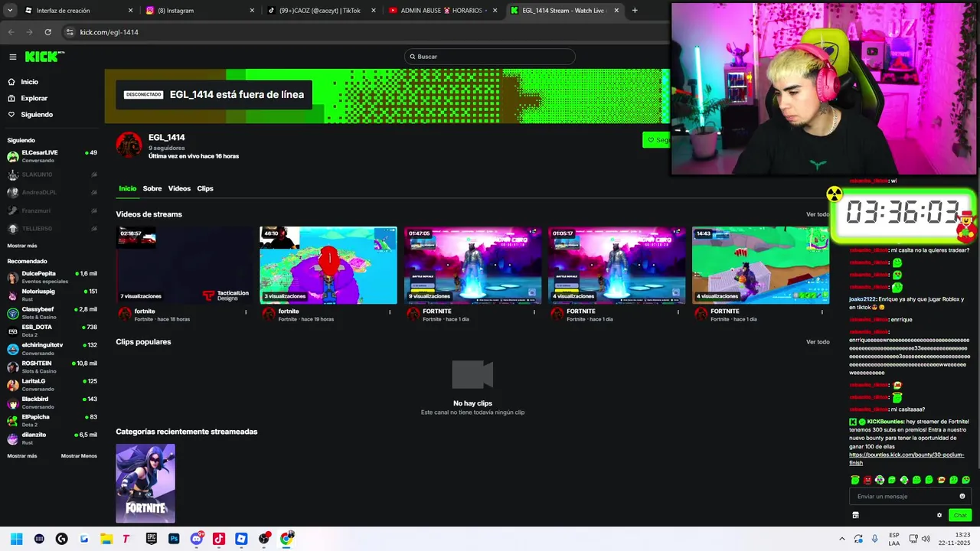Image resolution: width=980 pixels, height=551 pixels.
Task: Click the green KICK logo
Action: (x=44, y=57)
